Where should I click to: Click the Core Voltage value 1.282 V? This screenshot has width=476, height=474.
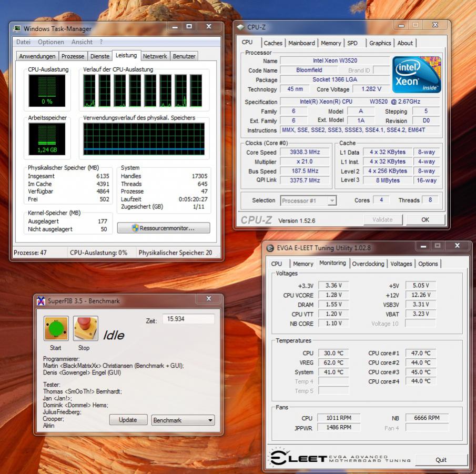point(371,89)
